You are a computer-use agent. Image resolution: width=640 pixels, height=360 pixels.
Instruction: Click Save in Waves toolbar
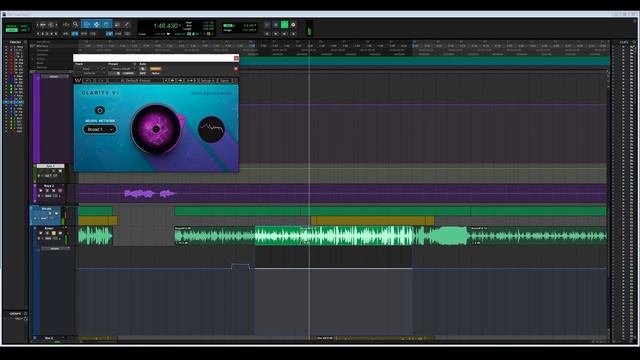224,80
